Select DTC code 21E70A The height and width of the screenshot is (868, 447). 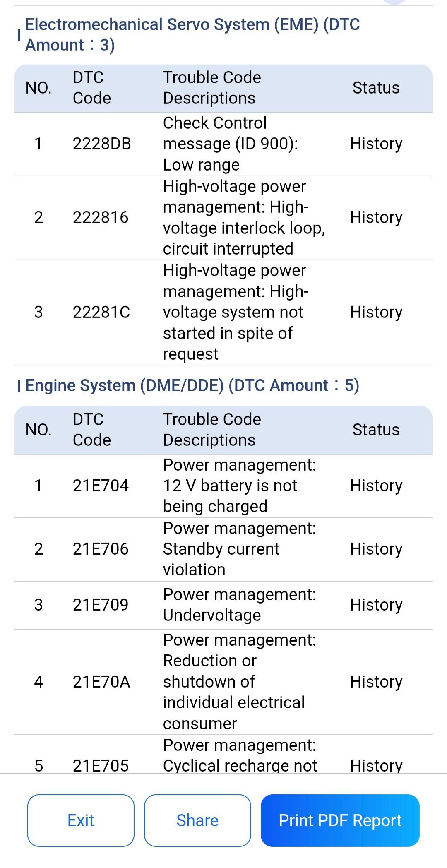click(101, 682)
